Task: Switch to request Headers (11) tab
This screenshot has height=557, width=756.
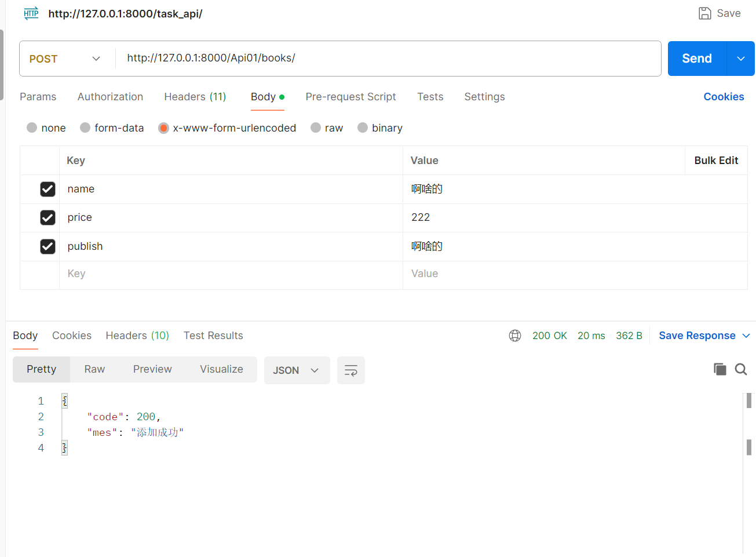Action: click(x=195, y=97)
